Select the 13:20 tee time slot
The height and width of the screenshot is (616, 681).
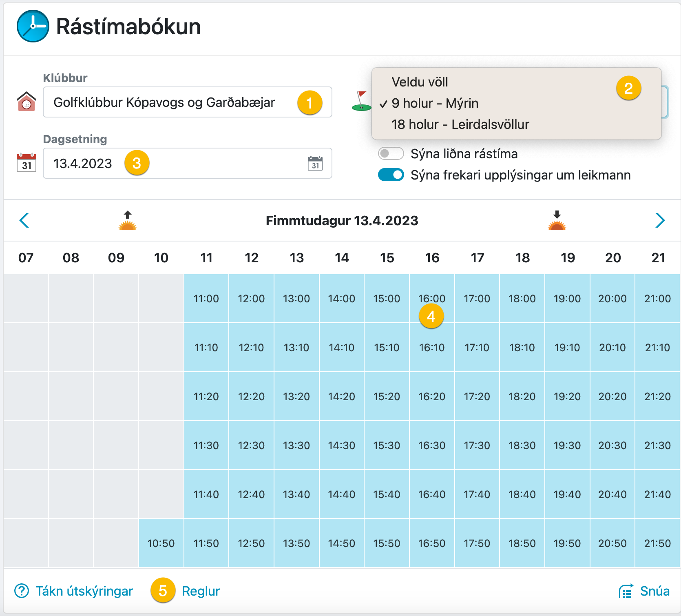pyautogui.click(x=296, y=397)
